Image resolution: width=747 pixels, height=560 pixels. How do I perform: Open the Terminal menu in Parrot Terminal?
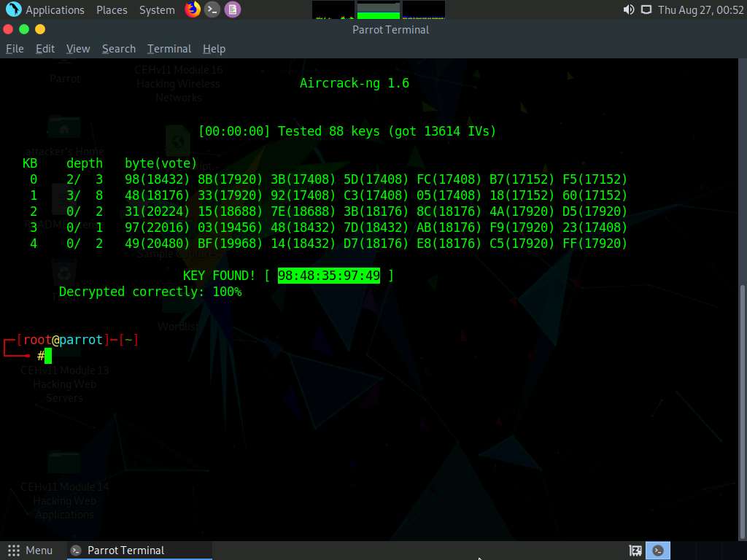click(x=169, y=49)
